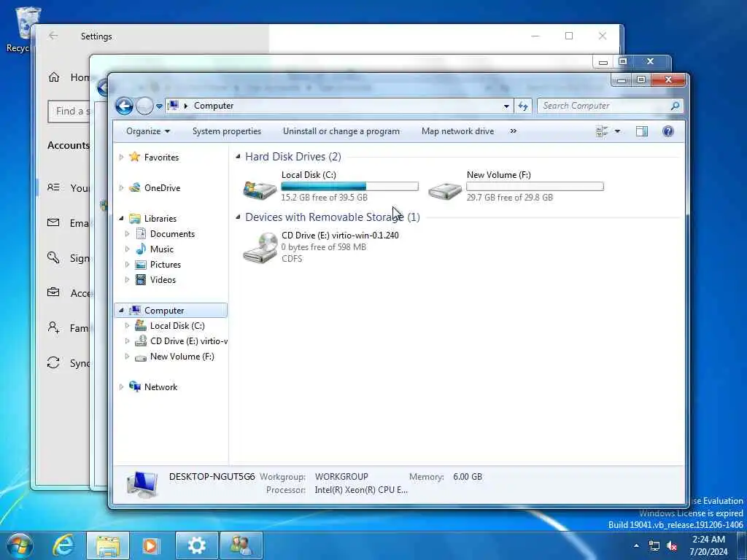This screenshot has height=560, width=747.
Task: Collapse the Libraries tree node
Action: (121, 219)
